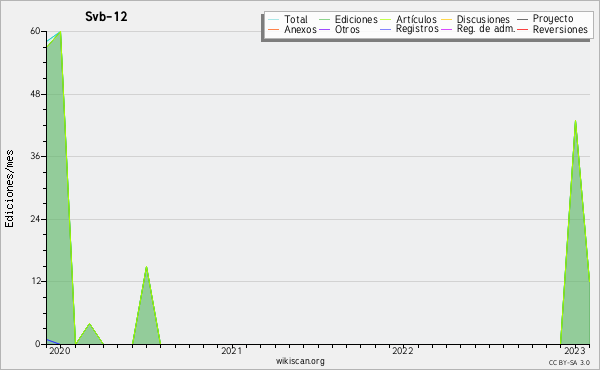The width and height of the screenshot is (600, 370).
Task: Click the y-axis value 12
Action: tap(36, 281)
